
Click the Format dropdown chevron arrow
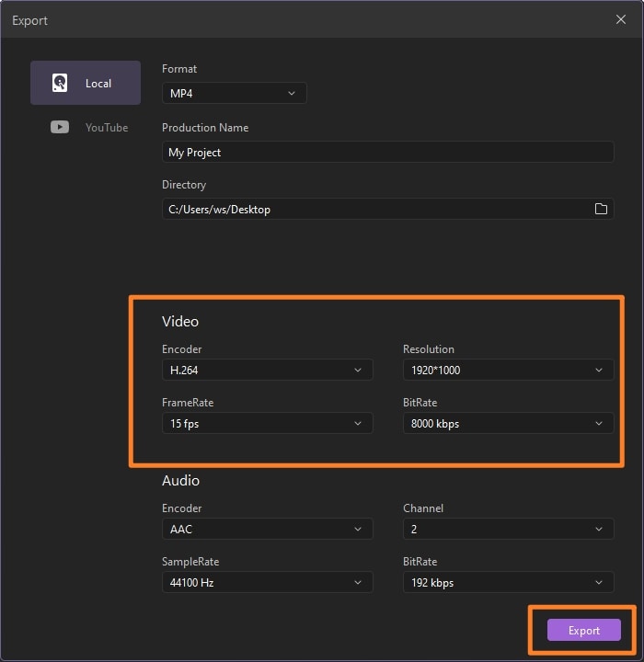(292, 93)
